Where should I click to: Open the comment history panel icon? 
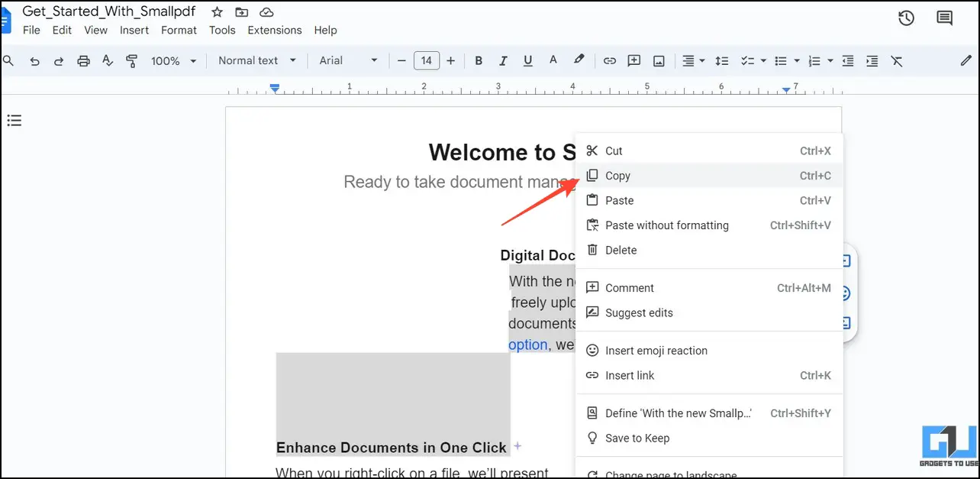(945, 18)
